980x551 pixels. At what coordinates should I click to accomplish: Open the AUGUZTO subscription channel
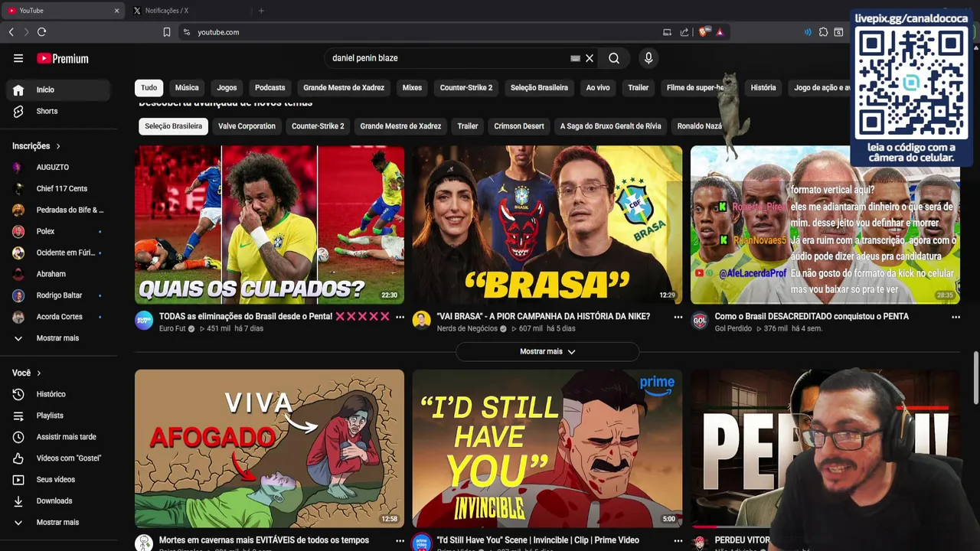(x=58, y=167)
